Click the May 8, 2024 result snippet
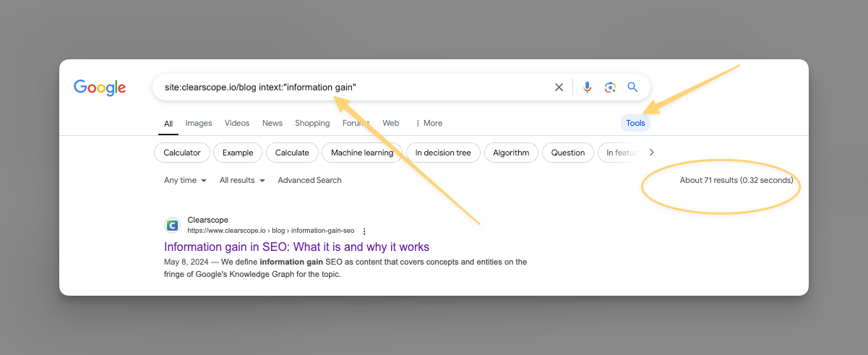This screenshot has height=355, width=868. click(x=345, y=268)
